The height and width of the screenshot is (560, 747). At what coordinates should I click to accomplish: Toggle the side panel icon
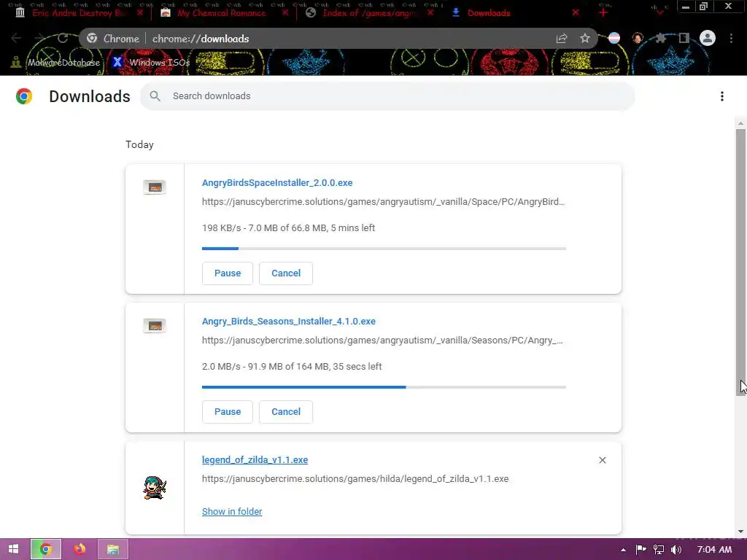(684, 38)
